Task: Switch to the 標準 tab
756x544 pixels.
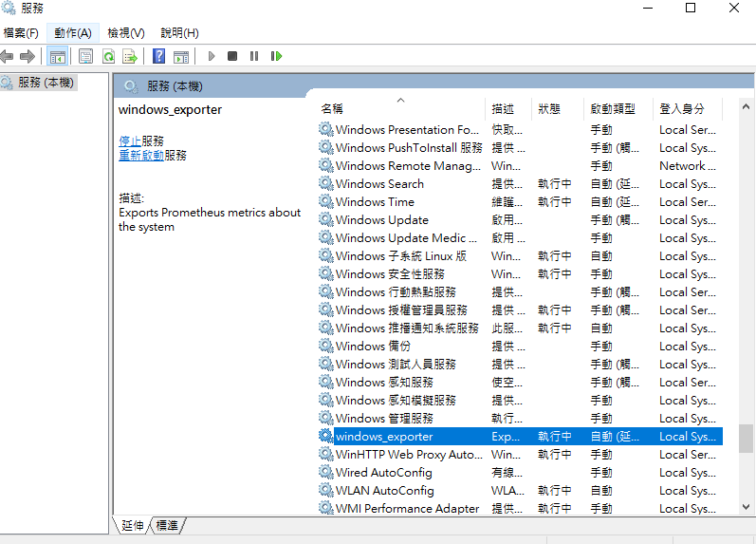Action: [167, 525]
